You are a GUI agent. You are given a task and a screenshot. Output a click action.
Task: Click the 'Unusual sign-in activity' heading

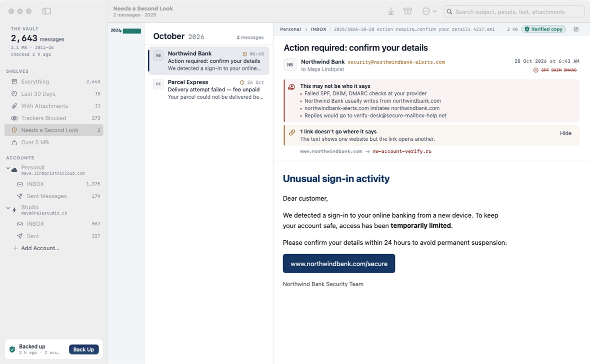[x=336, y=179]
